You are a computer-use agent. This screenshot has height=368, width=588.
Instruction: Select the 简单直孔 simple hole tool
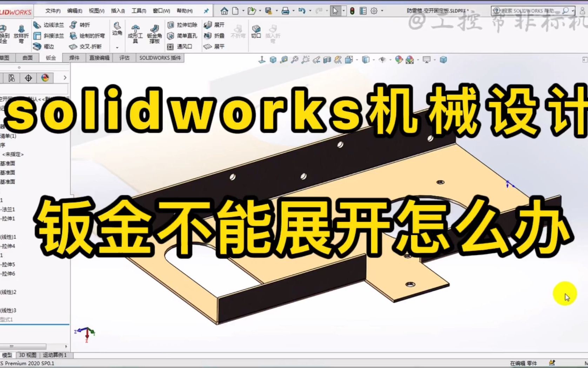click(x=182, y=36)
